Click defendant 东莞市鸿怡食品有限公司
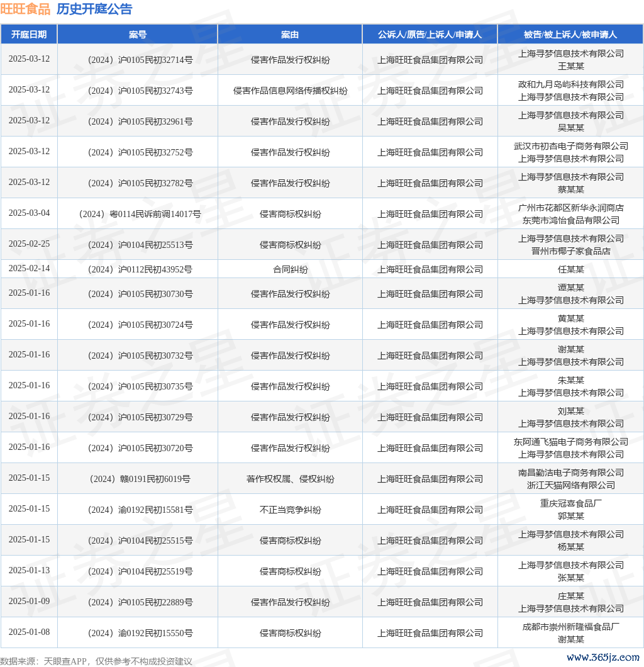This screenshot has width=644, height=667. click(x=571, y=220)
